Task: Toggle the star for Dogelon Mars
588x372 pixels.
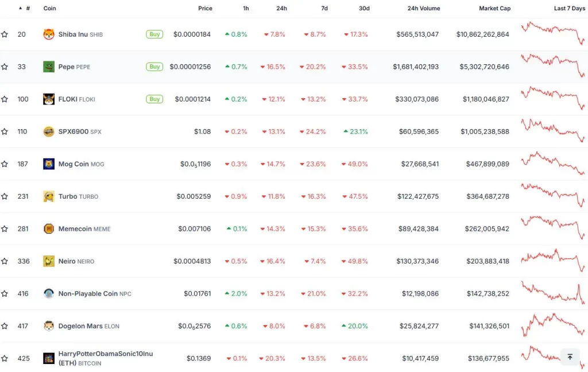Action: [5, 326]
